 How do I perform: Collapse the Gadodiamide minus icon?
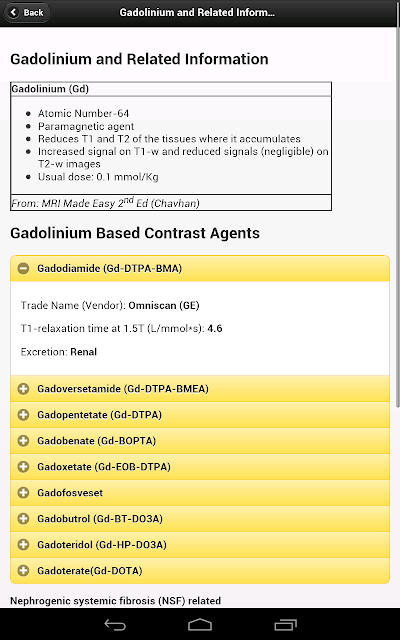[24, 269]
